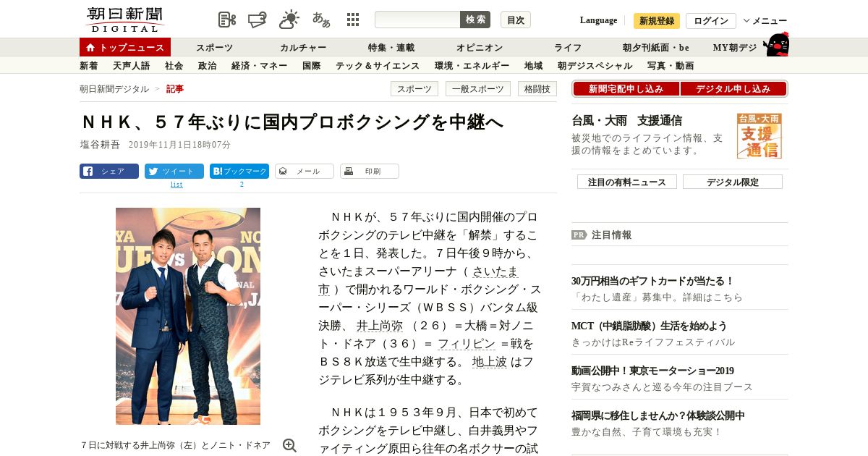Click the Asahi Shimbun Digital logo

coord(125,20)
